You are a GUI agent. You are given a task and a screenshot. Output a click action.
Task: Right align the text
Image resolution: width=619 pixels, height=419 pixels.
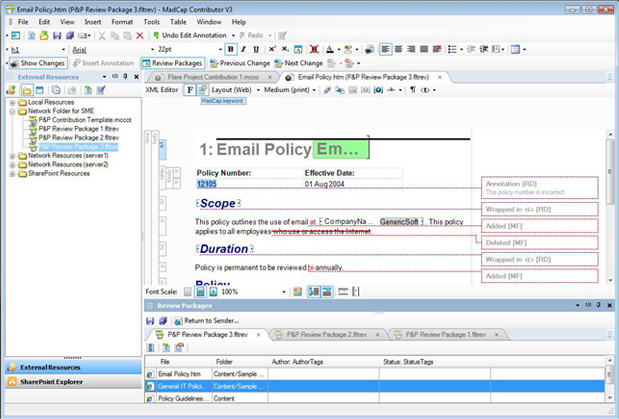coord(411,49)
